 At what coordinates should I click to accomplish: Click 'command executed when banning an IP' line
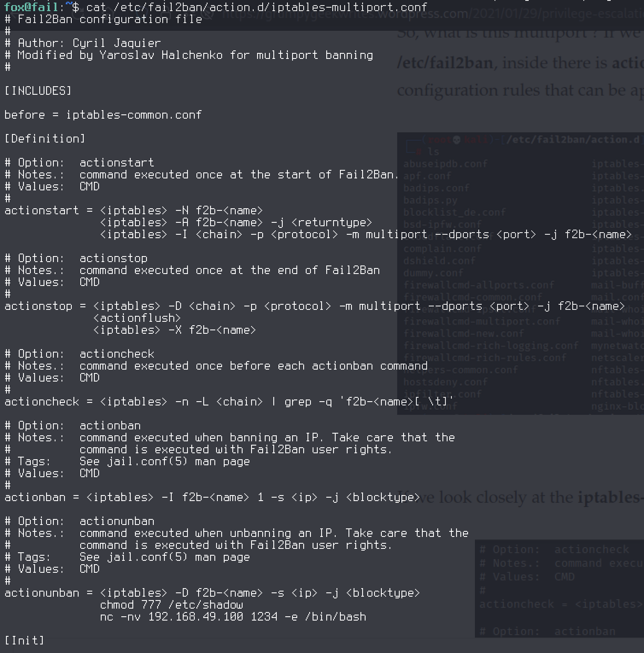tap(267, 437)
